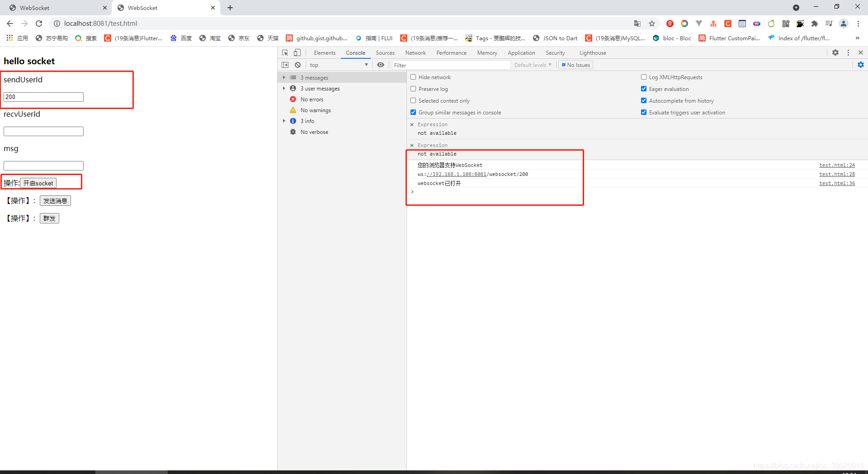
Task: Toggle the device toolbar icon
Action: (297, 53)
